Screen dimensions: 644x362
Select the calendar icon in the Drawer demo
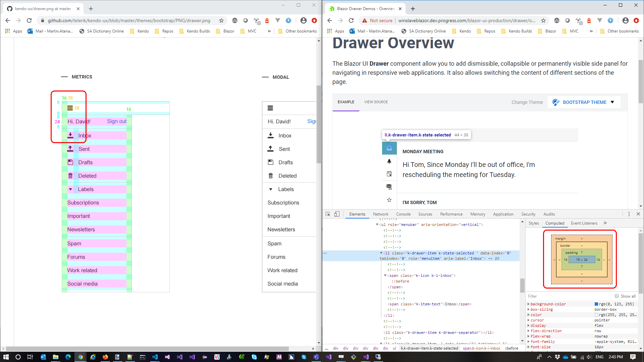click(x=389, y=174)
